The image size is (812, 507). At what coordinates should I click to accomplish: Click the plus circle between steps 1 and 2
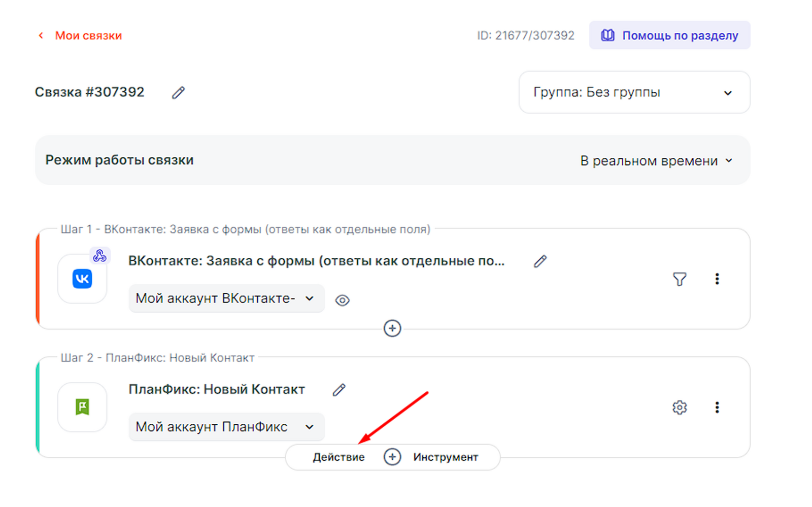[392, 328]
